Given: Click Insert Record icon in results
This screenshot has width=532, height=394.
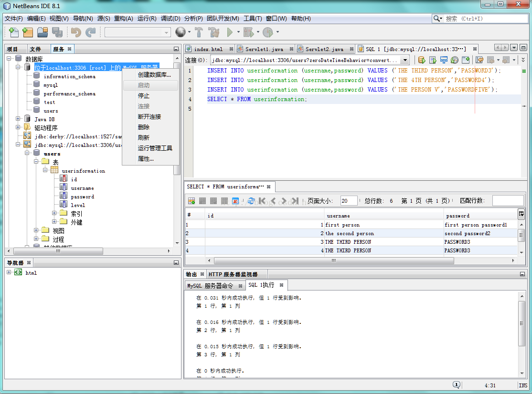Looking at the screenshot, I should 192,201.
